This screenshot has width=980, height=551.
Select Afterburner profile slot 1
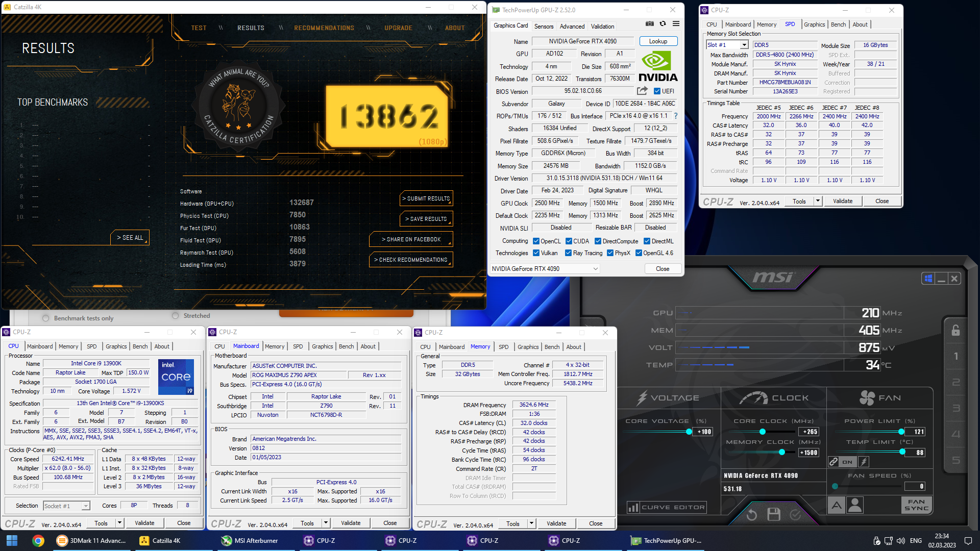click(x=956, y=356)
